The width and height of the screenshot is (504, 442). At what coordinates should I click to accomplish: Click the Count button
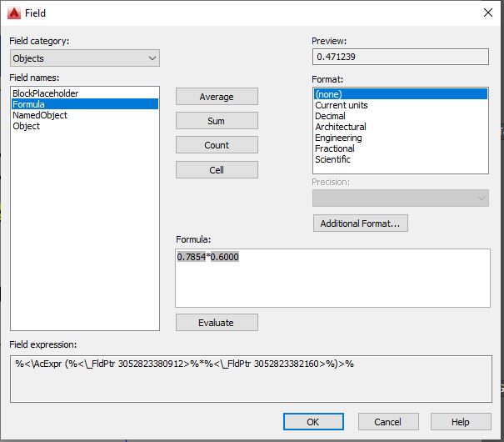click(217, 145)
